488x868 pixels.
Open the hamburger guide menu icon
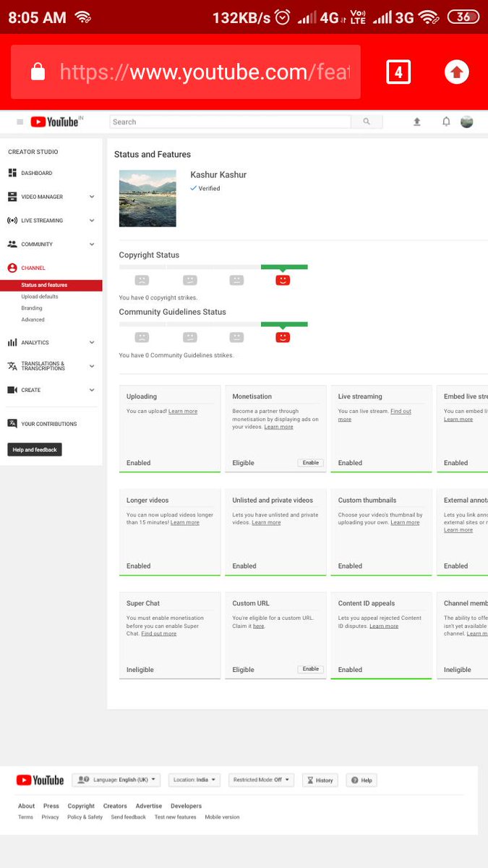coord(20,122)
